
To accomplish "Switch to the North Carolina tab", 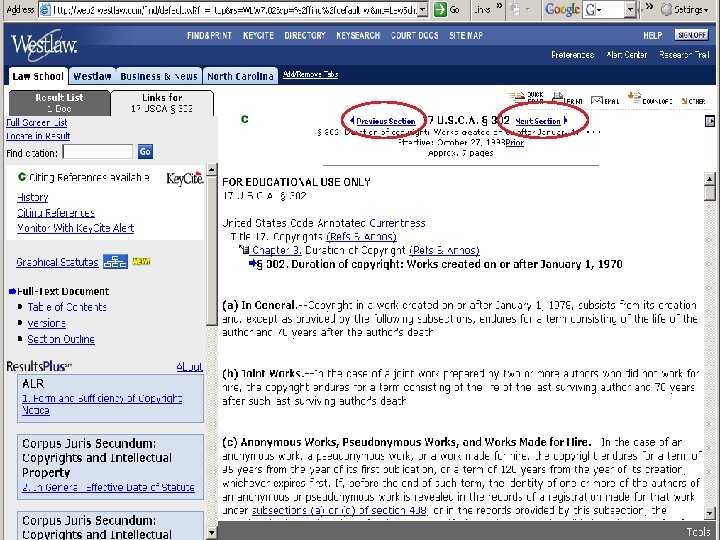I will click(240, 76).
